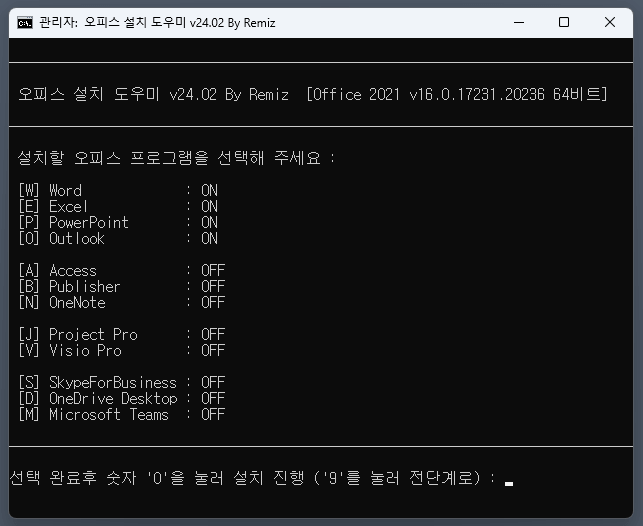
Task: Click the OFF status next to OneNote
Action: (x=213, y=303)
